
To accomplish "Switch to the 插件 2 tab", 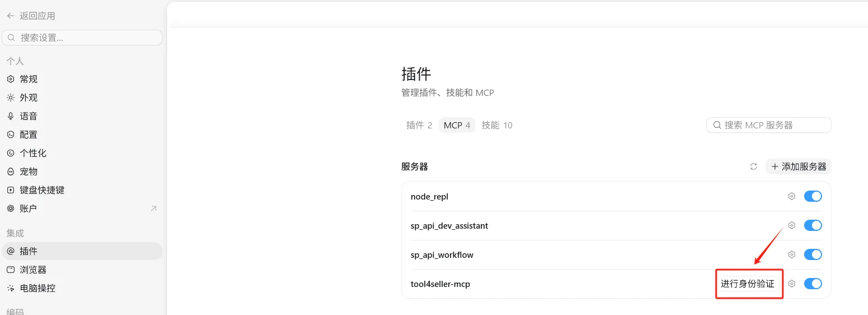I will pyautogui.click(x=419, y=125).
